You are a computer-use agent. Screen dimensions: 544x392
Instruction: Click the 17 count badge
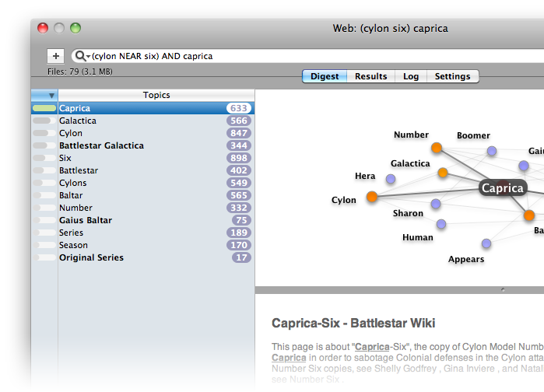tap(241, 258)
